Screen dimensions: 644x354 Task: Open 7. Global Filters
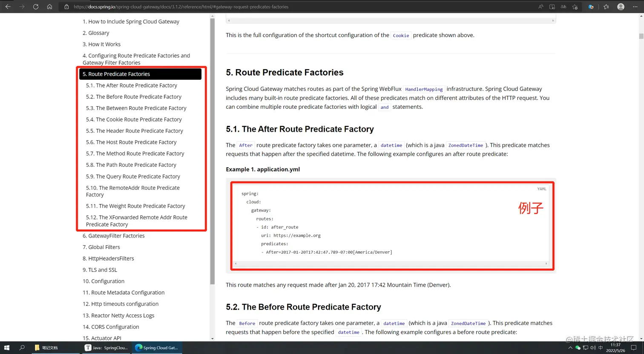[x=101, y=247]
